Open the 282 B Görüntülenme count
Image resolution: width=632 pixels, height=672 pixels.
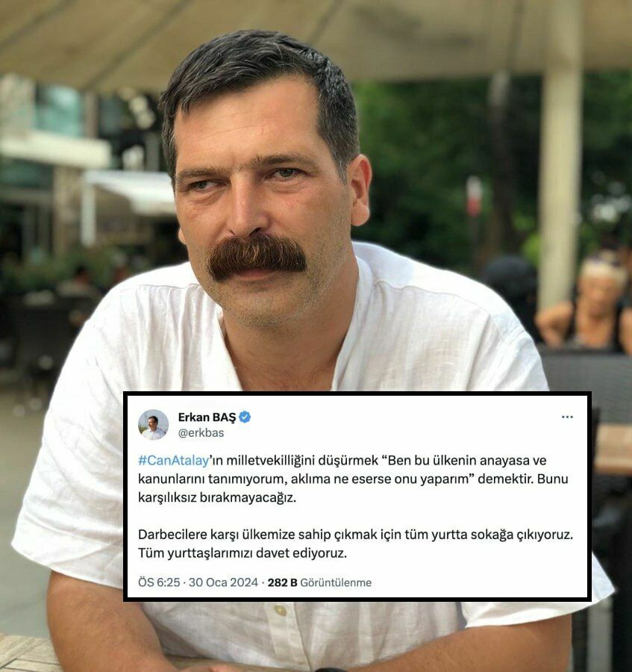click(319, 582)
